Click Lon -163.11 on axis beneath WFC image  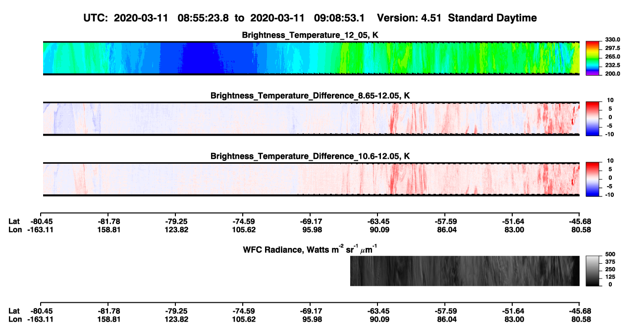point(41,319)
